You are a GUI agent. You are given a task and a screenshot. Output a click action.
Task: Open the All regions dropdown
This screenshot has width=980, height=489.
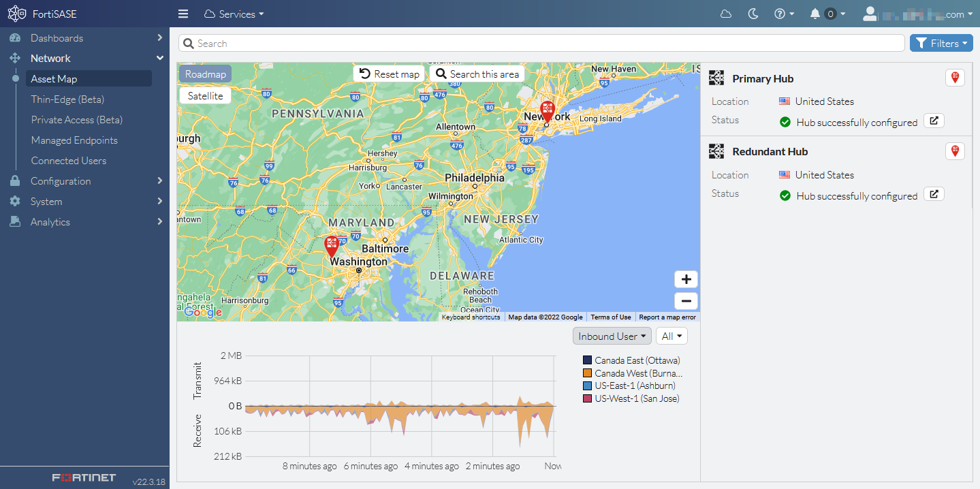pos(671,336)
